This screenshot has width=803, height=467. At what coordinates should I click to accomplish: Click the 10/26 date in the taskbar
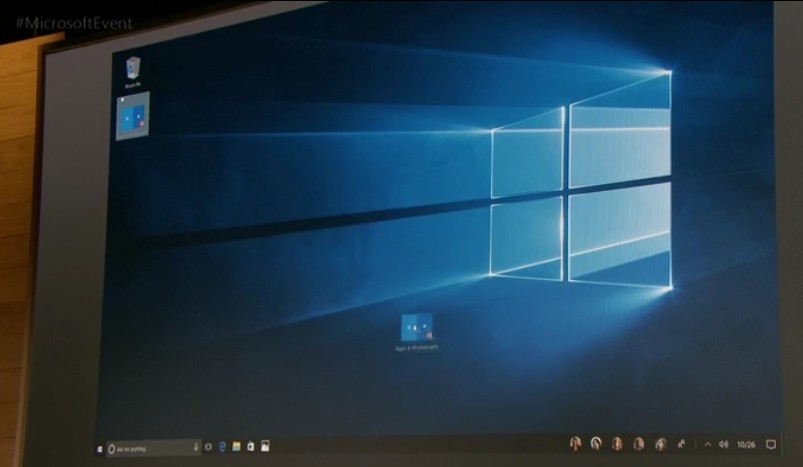(746, 444)
